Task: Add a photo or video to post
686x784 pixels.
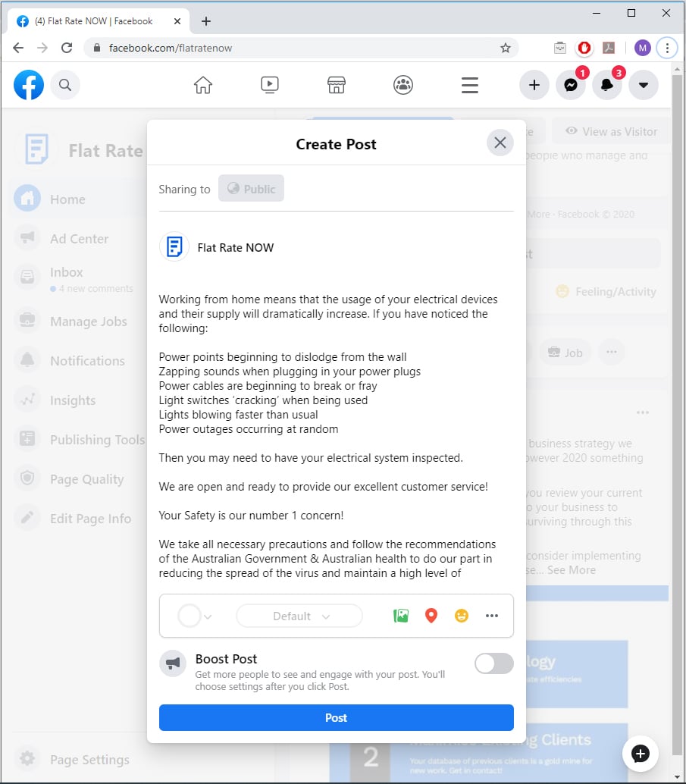Action: 401,616
